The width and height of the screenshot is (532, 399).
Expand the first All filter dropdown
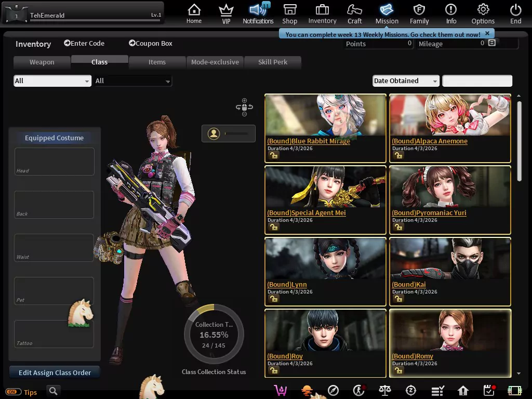(x=52, y=81)
